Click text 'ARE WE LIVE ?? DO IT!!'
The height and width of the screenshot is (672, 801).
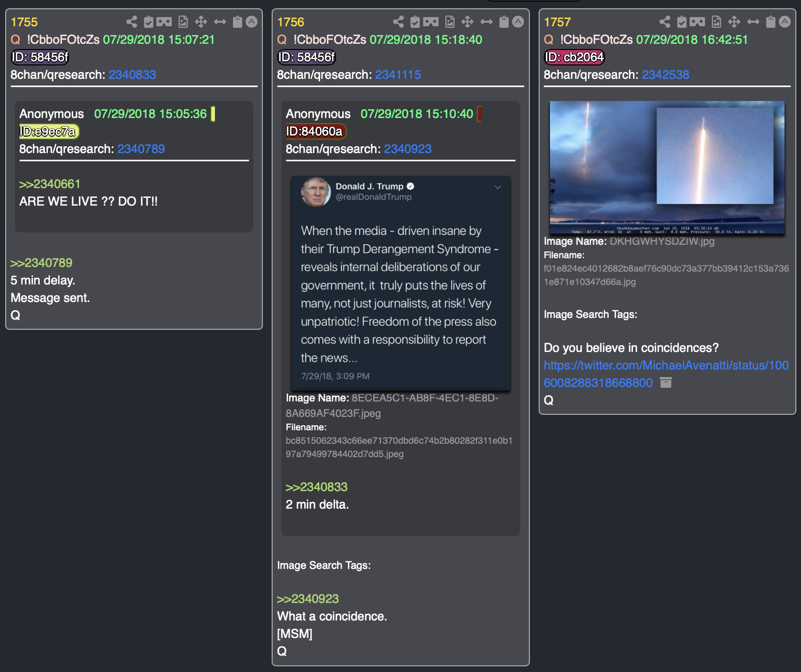click(x=88, y=201)
